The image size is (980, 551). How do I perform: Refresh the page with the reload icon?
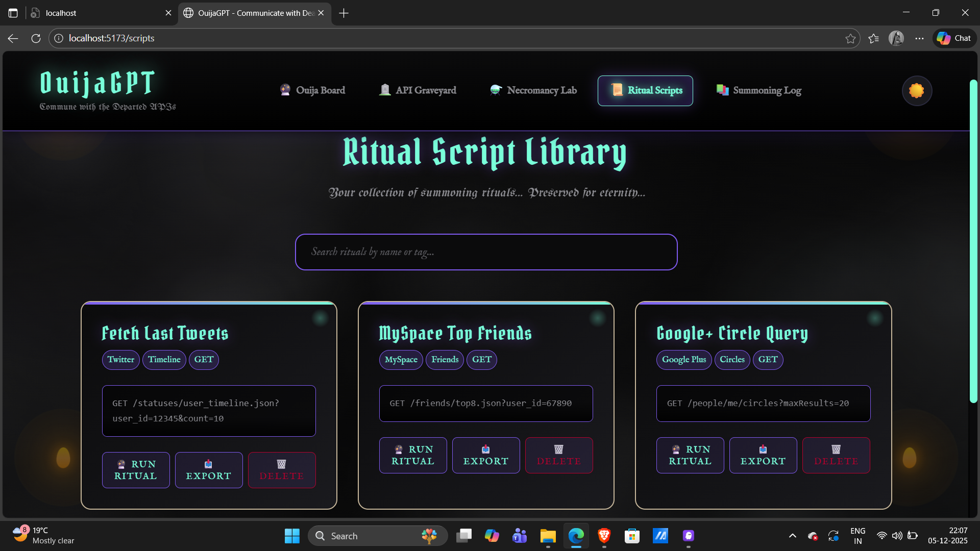pyautogui.click(x=36, y=38)
